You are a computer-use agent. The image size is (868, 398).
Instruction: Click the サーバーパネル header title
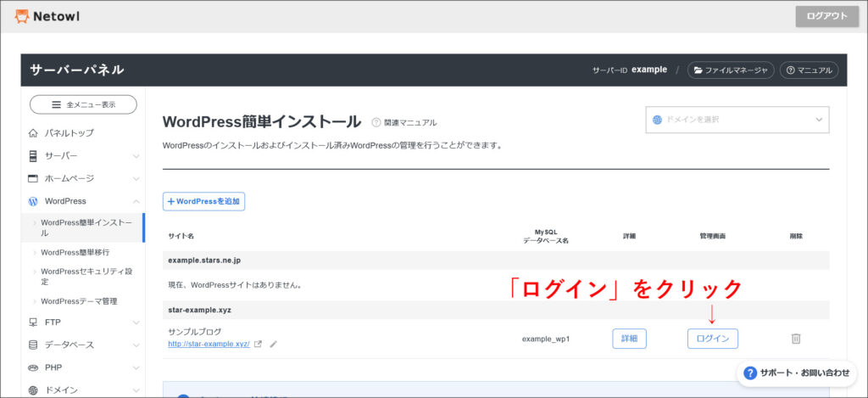[77, 70]
